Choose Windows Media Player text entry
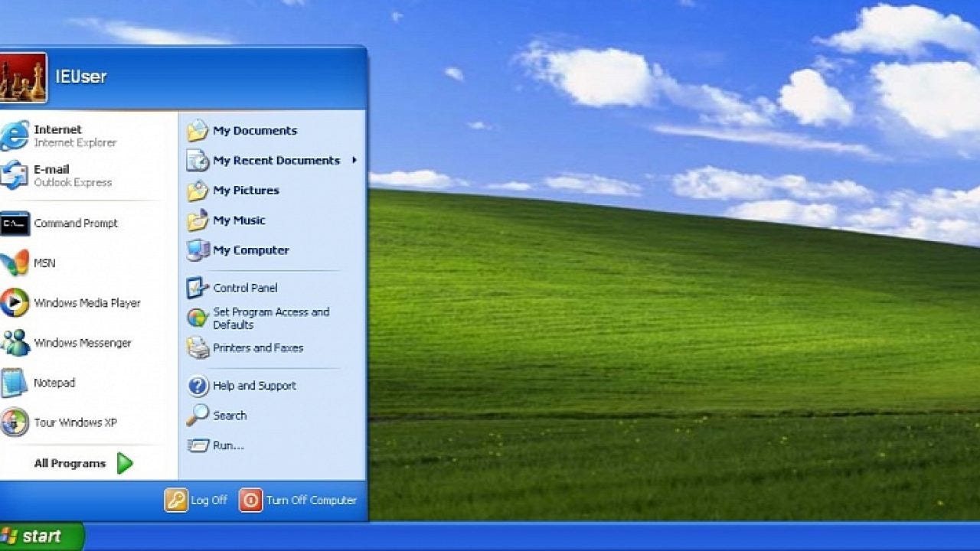 pyautogui.click(x=87, y=303)
